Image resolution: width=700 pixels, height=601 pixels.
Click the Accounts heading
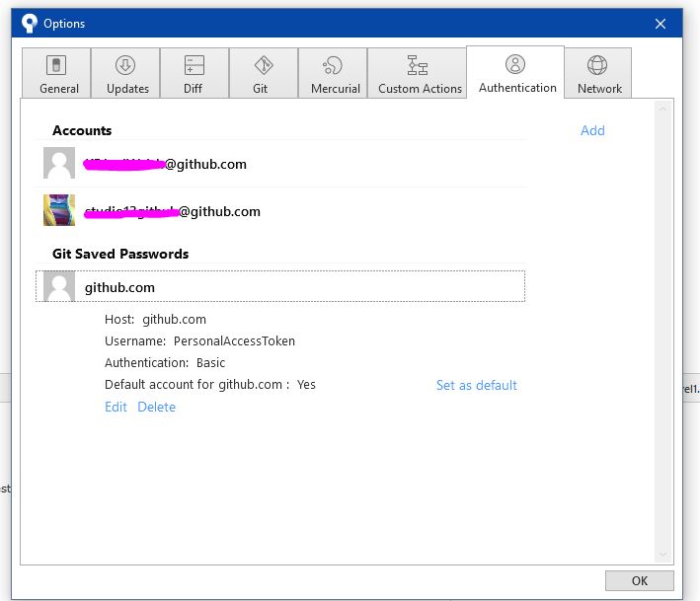click(82, 130)
